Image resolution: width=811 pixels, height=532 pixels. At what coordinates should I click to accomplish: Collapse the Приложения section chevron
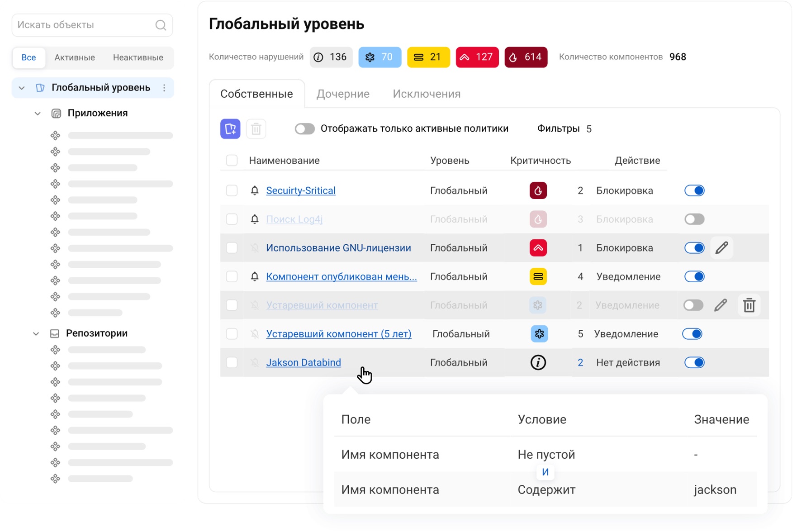coord(38,114)
